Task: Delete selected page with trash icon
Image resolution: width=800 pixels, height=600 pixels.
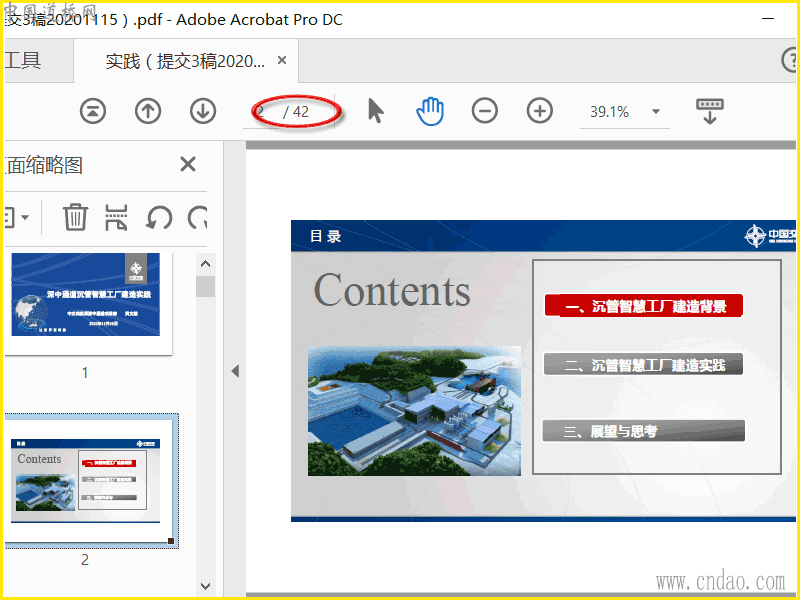Action: tap(76, 217)
